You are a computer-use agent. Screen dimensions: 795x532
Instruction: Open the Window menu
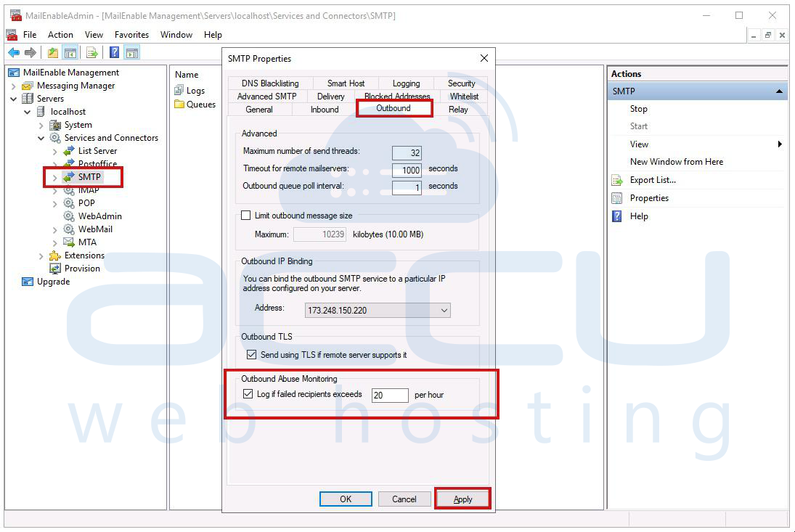tap(176, 34)
